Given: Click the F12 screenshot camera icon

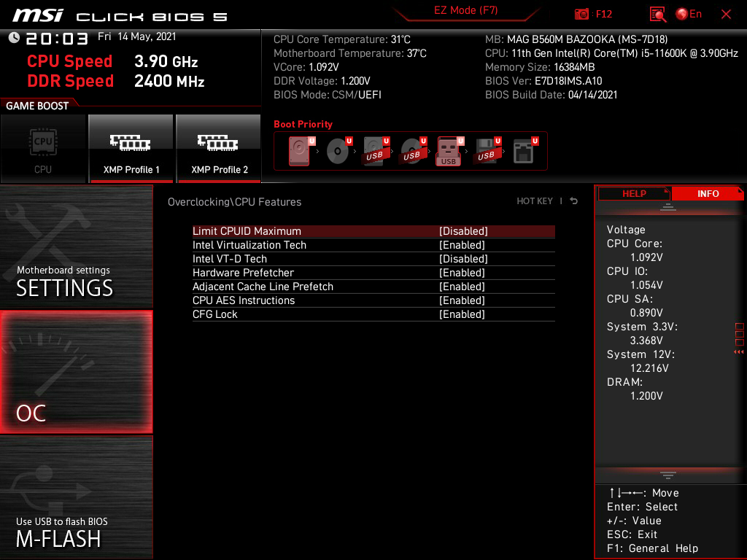Looking at the screenshot, I should tap(581, 15).
